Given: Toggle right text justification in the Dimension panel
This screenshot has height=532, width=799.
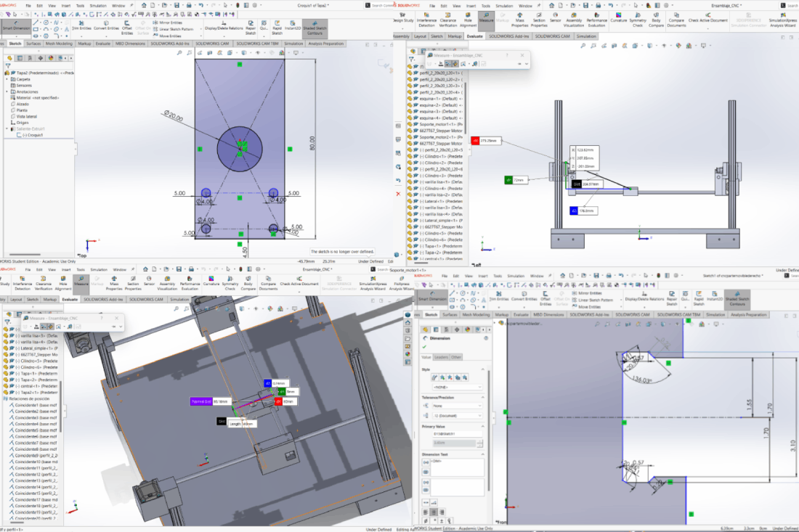Looking at the screenshot, I should (x=442, y=512).
